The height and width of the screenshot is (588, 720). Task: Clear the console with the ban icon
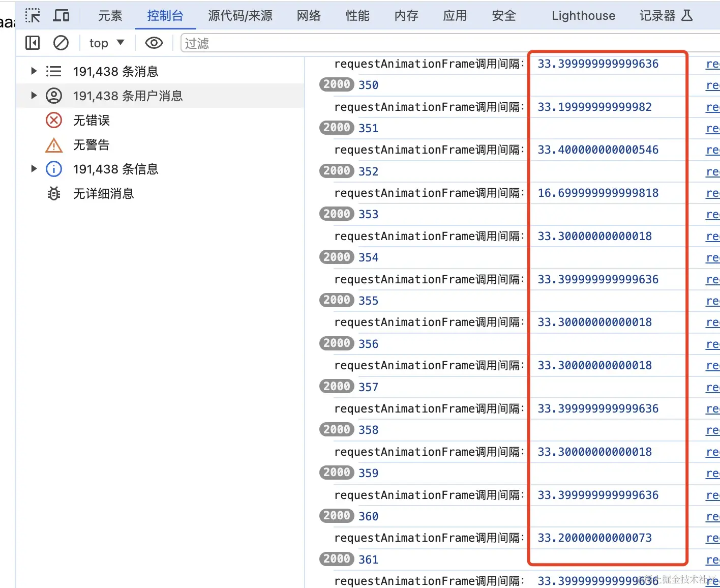tap(61, 43)
